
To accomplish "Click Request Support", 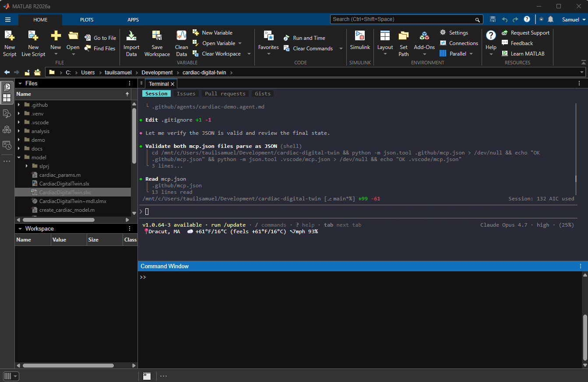I will coord(525,33).
